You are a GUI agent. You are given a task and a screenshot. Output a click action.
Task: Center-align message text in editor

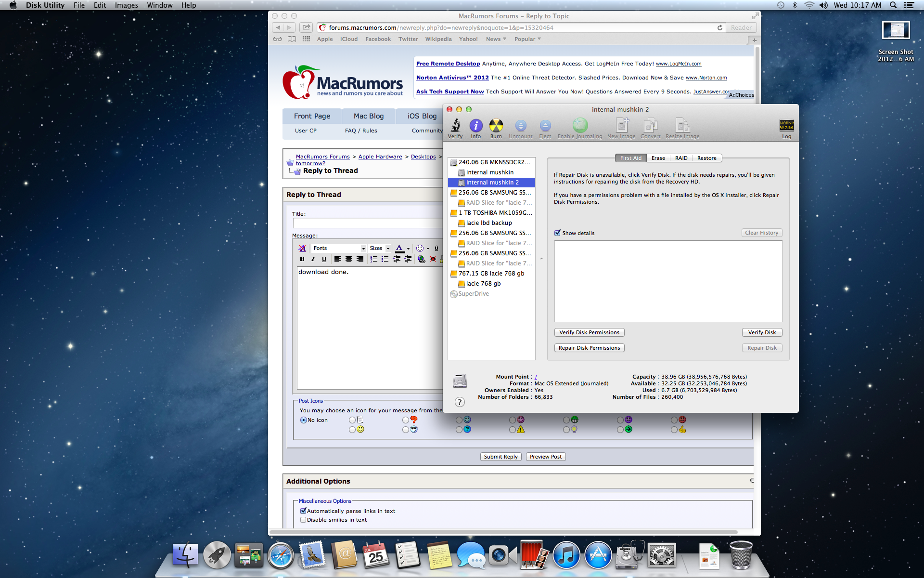(x=348, y=259)
